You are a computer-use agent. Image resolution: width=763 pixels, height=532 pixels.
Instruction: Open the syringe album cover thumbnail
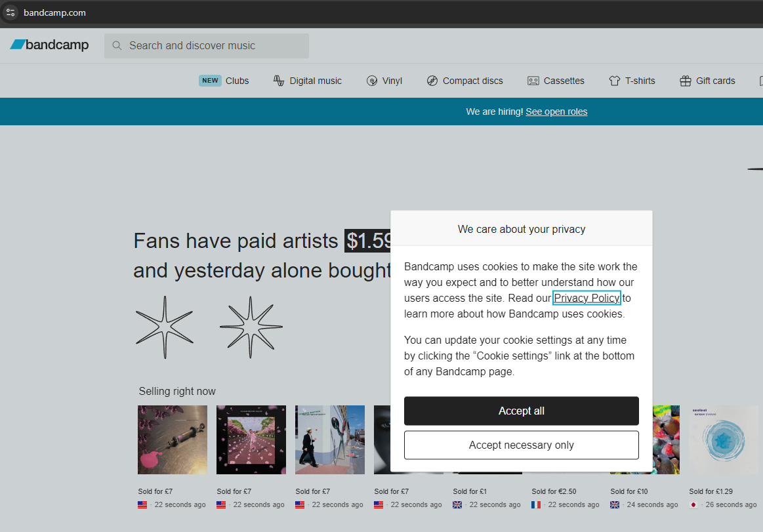(x=173, y=440)
